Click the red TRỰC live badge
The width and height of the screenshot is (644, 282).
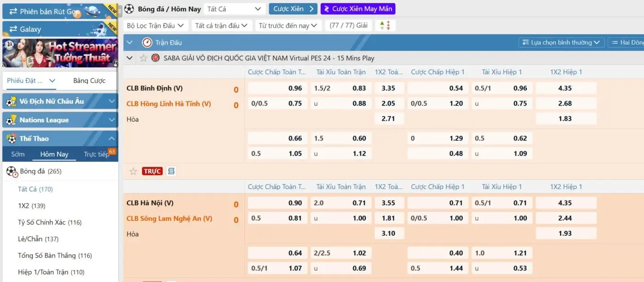click(152, 171)
